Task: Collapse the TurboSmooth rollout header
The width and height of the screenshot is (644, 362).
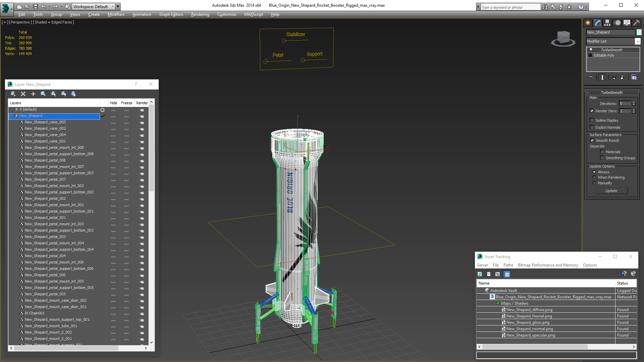Action: coord(612,93)
